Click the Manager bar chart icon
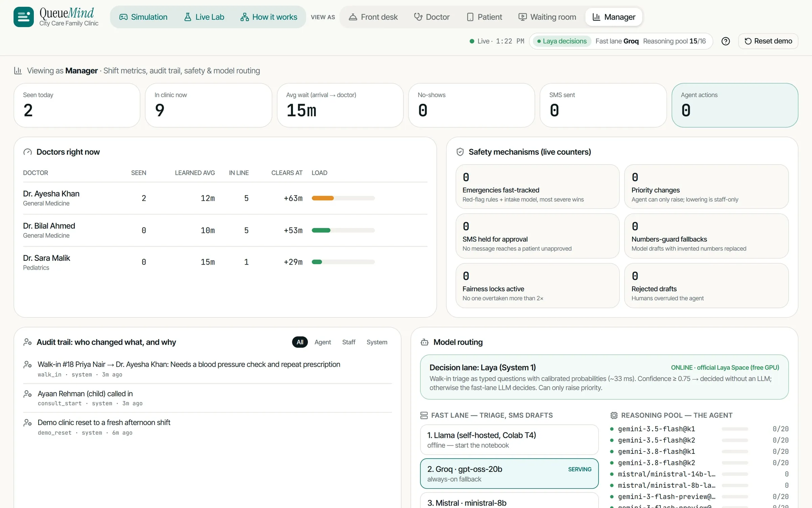This screenshot has height=508, width=812. (x=596, y=17)
